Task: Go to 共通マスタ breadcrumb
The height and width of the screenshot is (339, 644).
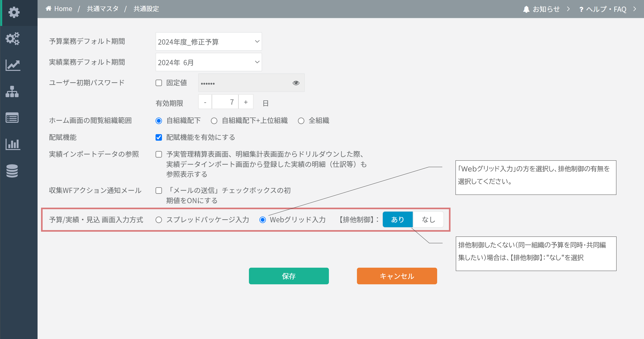Action: [x=103, y=9]
